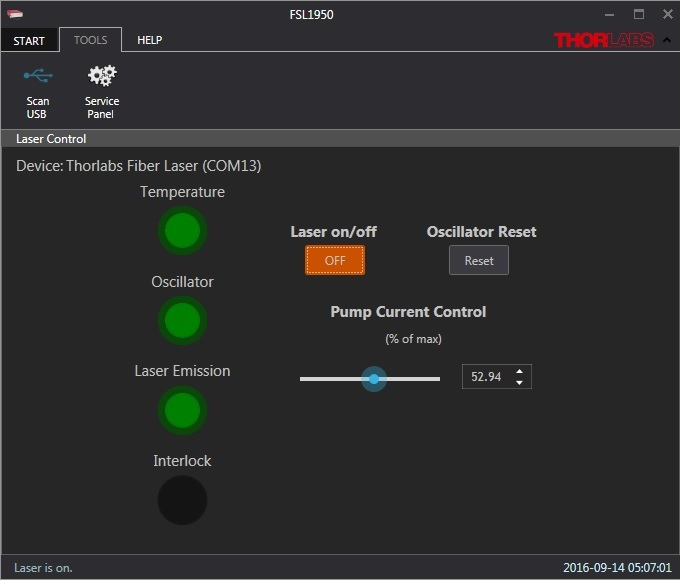The width and height of the screenshot is (680, 580).
Task: Decrease pump current with down arrow
Action: point(519,382)
